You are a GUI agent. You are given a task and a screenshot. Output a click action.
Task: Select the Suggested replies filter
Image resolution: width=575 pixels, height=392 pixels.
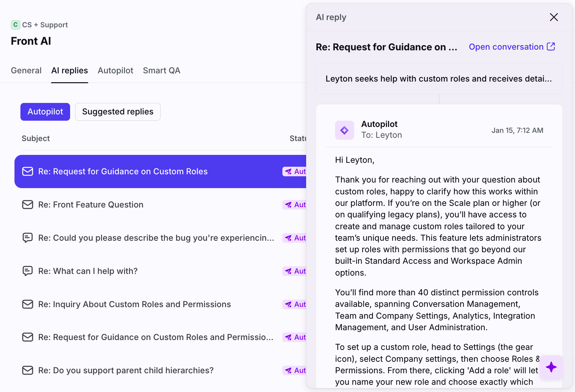(x=118, y=112)
